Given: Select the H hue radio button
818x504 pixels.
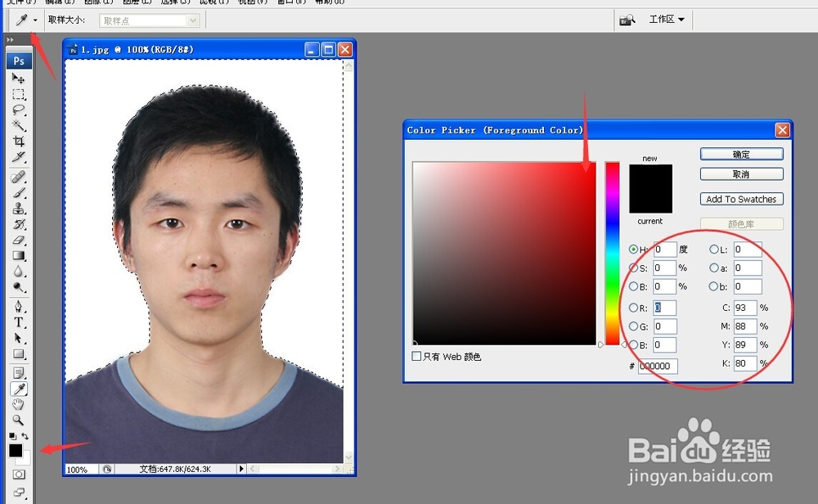Looking at the screenshot, I should point(633,250).
